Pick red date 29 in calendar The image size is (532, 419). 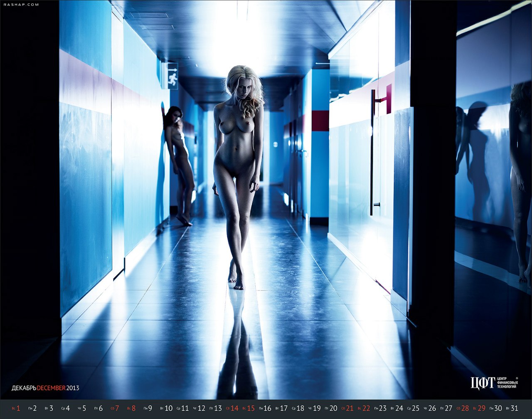pyautogui.click(x=481, y=408)
